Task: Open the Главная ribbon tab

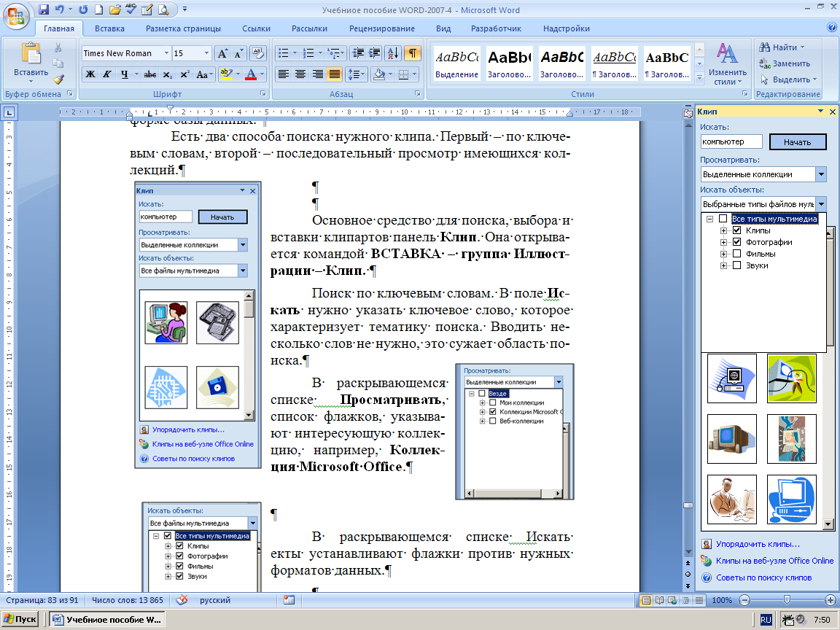Action: click(x=59, y=28)
